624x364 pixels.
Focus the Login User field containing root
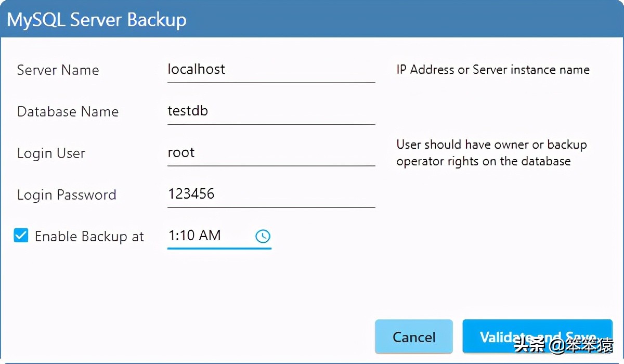(270, 152)
